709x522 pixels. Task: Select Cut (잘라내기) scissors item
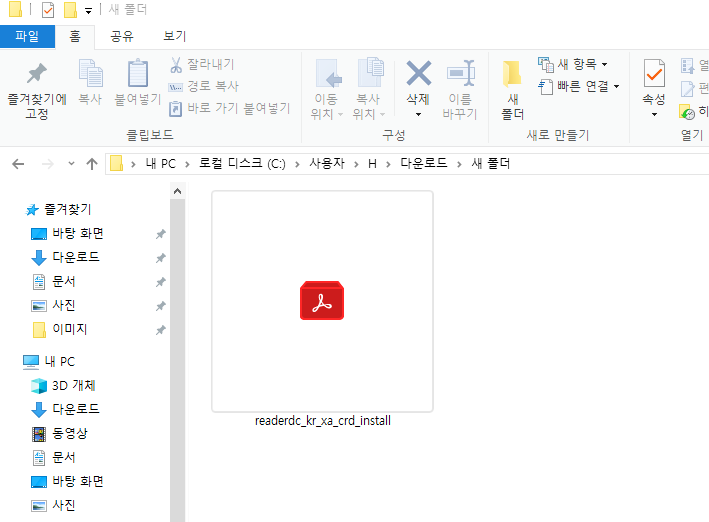click(202, 65)
